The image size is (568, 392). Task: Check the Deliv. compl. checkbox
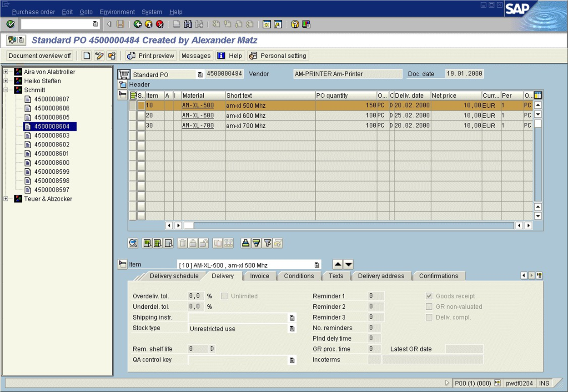click(x=429, y=317)
